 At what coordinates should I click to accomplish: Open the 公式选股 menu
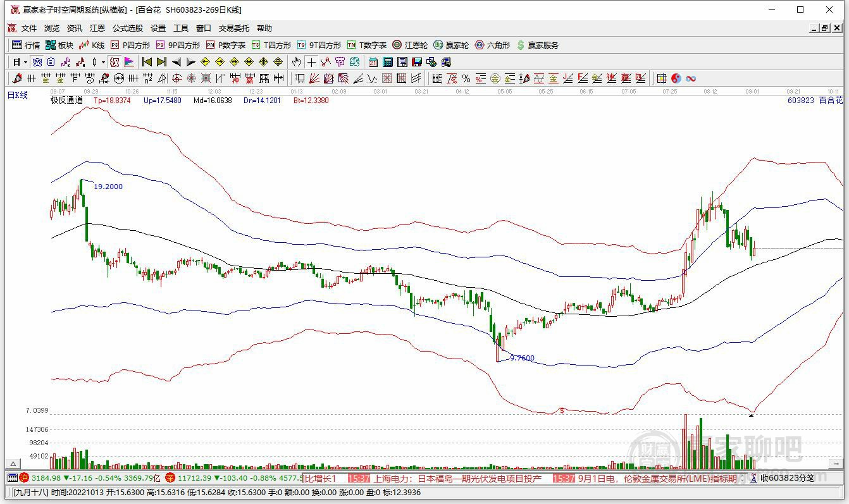pyautogui.click(x=128, y=28)
